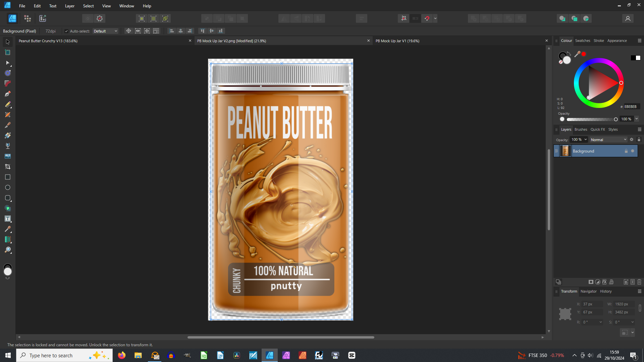Open the Layers panel hamburger menu
This screenshot has width=644, height=362.
(x=640, y=129)
